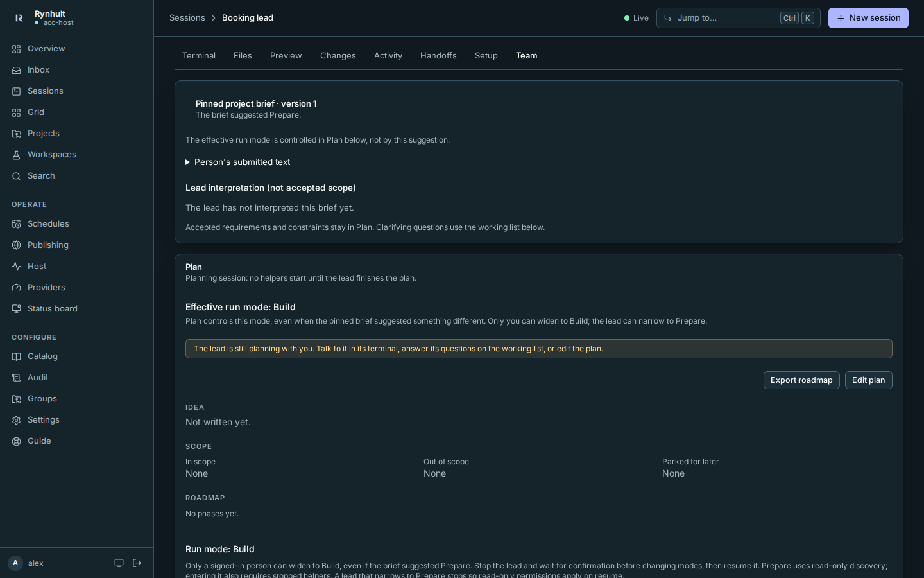Open the Overview sidebar icon

click(16, 49)
